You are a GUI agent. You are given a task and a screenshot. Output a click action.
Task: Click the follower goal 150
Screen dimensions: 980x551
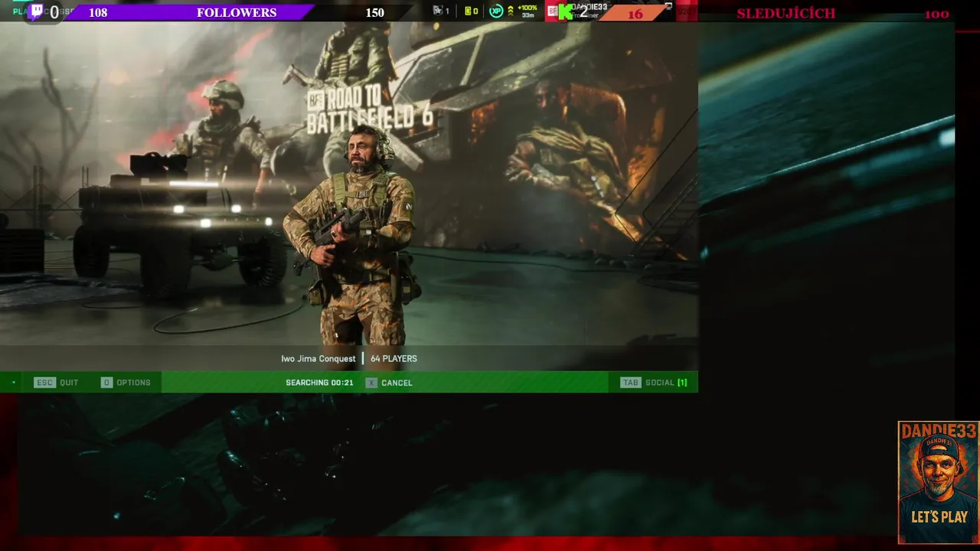[374, 12]
